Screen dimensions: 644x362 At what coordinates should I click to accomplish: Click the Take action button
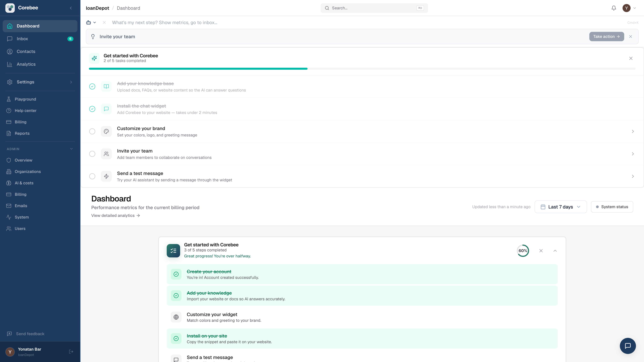click(x=606, y=37)
